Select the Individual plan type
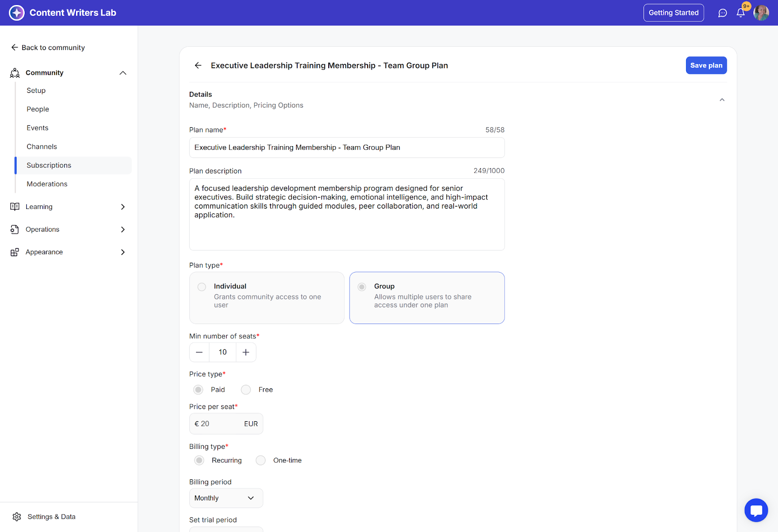This screenshot has width=778, height=532. (x=202, y=287)
